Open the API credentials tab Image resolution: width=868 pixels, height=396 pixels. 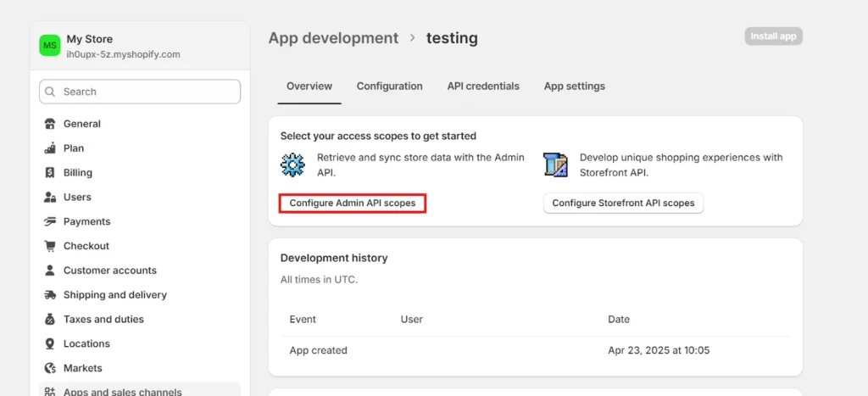click(x=483, y=86)
